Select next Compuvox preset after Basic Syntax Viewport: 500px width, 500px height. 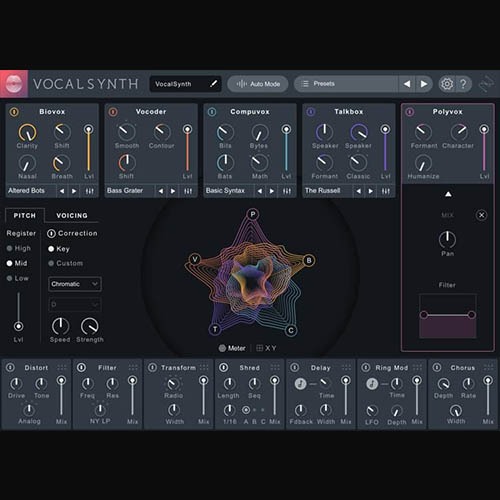pyautogui.click(x=272, y=191)
